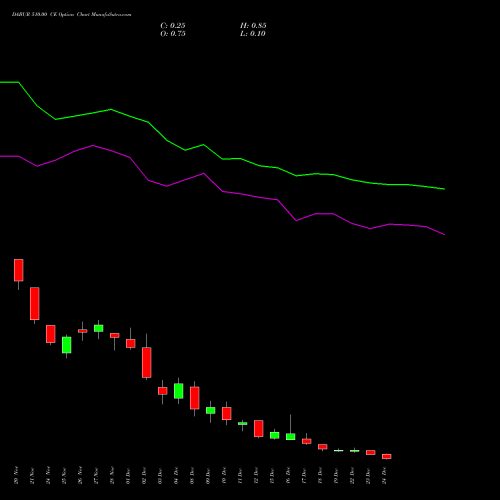Select the "21 Nov" date axis label

click(x=32, y=475)
